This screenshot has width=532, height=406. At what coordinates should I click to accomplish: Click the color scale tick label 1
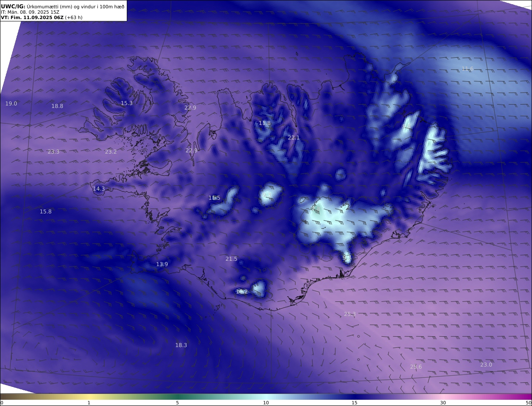89,403
